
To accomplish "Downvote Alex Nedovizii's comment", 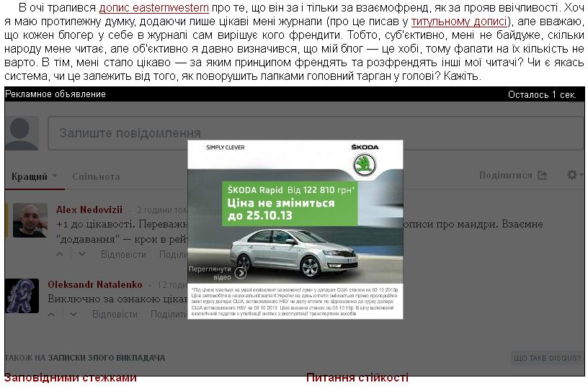I will point(81,254).
